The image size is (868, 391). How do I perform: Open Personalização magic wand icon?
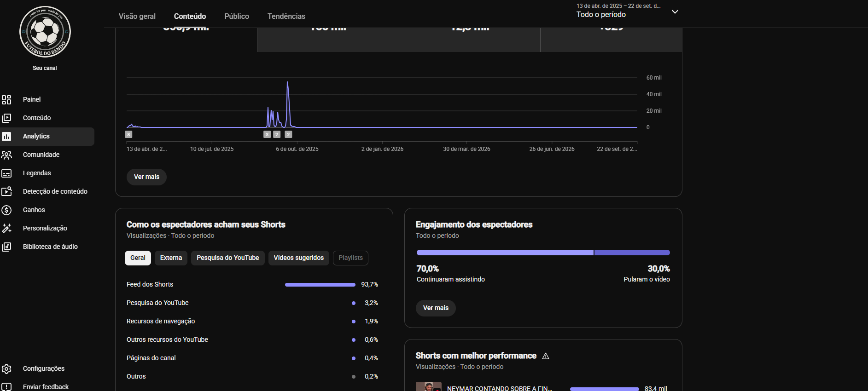(6, 228)
